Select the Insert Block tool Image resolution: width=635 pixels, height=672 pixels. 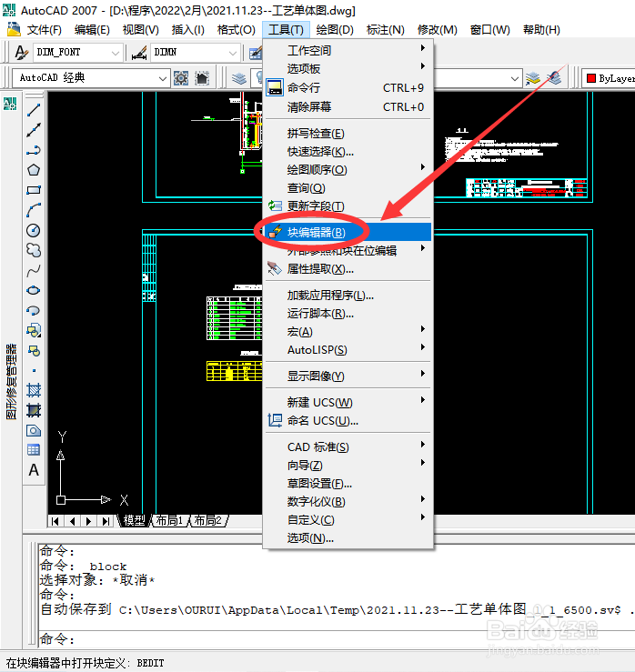(x=34, y=330)
